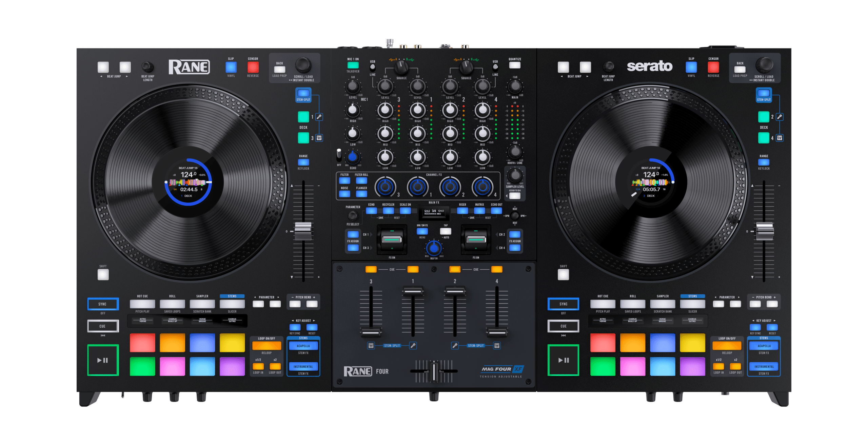Click the left deck Acapella stem button
The image size is (868, 442).
[303, 346]
